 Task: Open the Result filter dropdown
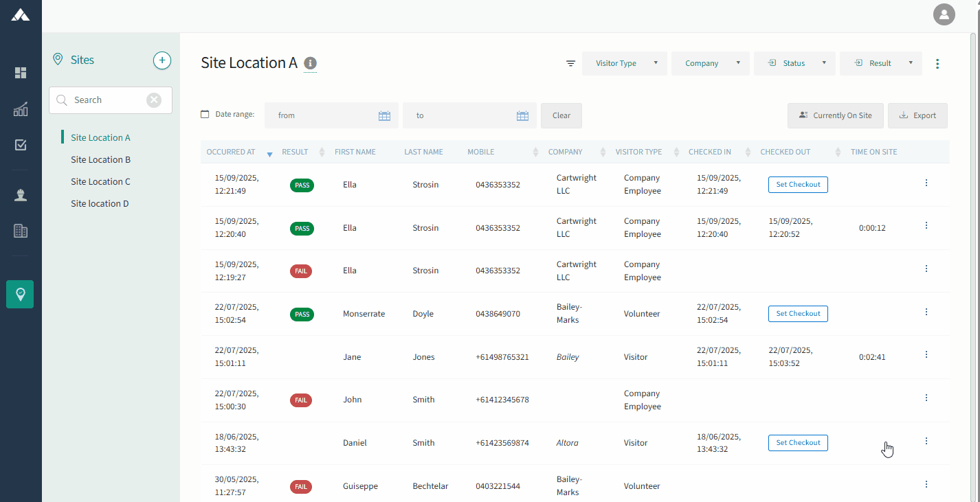tap(881, 63)
